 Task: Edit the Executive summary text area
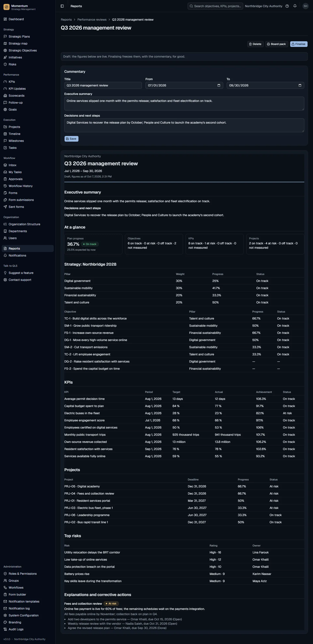point(184,104)
